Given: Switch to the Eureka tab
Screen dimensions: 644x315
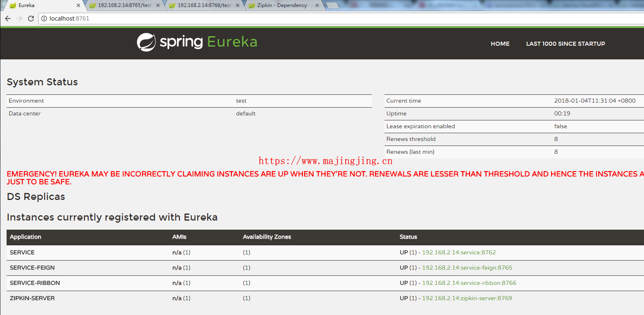Looking at the screenshot, I should [x=43, y=5].
